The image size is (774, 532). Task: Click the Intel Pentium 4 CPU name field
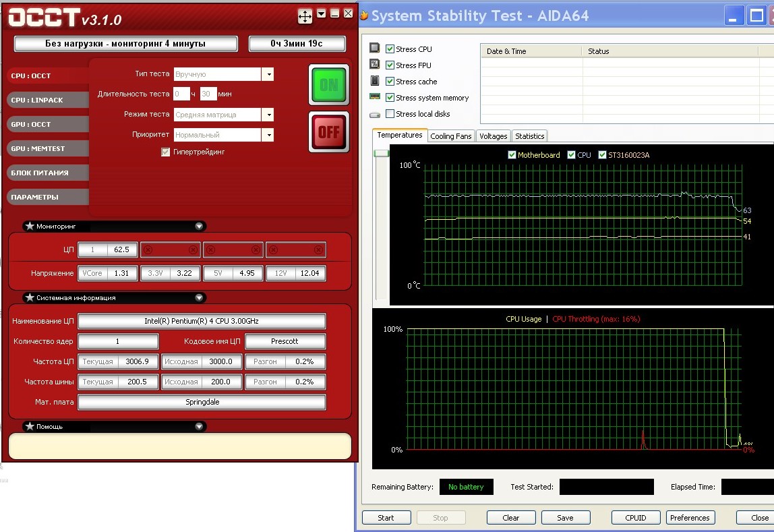coord(202,321)
